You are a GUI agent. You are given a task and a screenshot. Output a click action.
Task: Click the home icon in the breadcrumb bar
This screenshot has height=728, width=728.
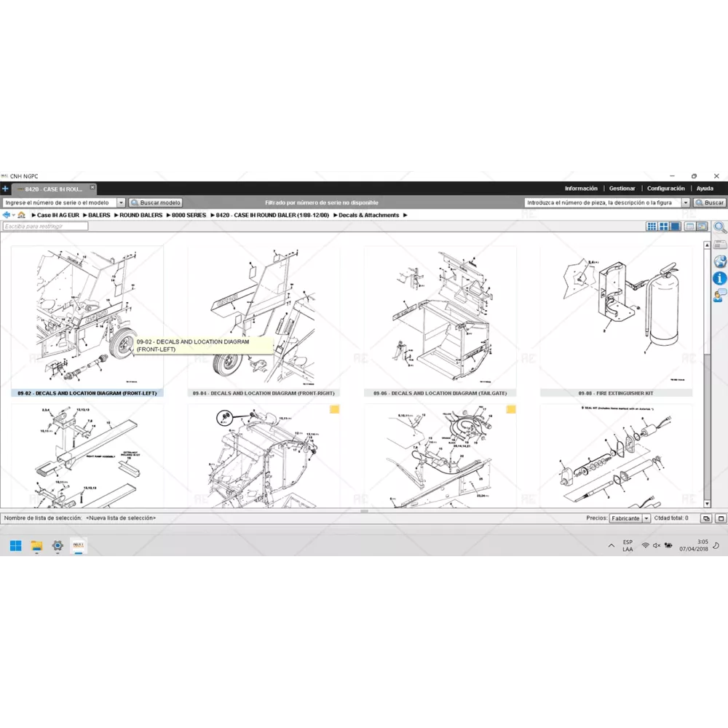(22, 215)
